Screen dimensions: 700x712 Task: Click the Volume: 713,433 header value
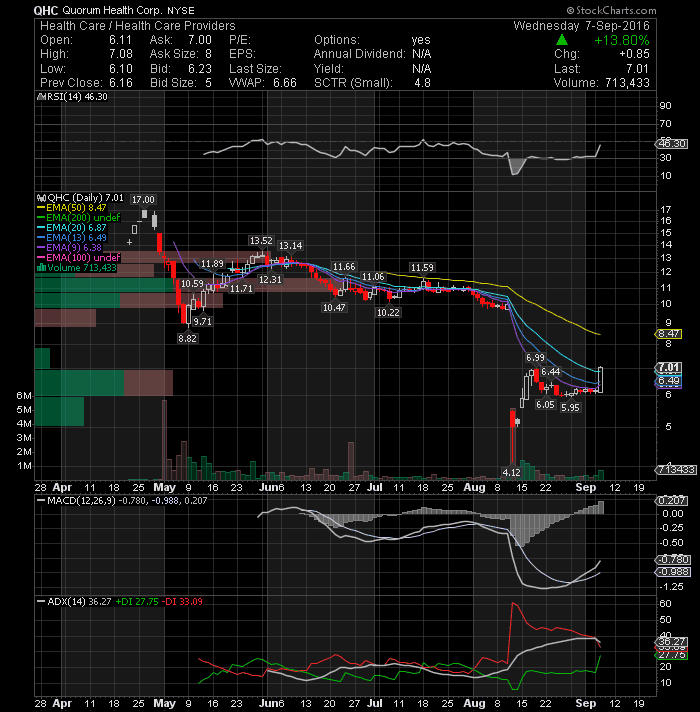click(x=601, y=83)
